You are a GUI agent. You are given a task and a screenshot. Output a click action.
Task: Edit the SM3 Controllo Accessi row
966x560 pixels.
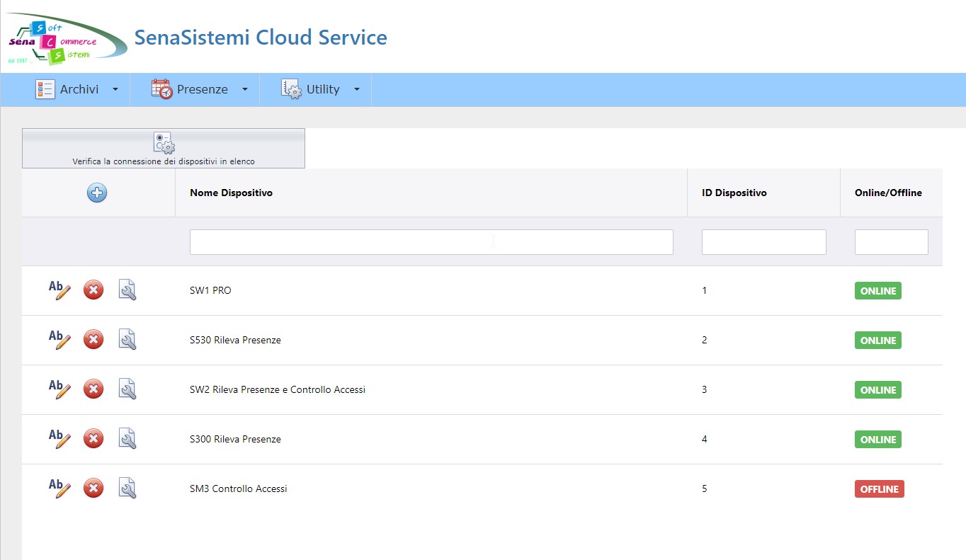pos(59,488)
